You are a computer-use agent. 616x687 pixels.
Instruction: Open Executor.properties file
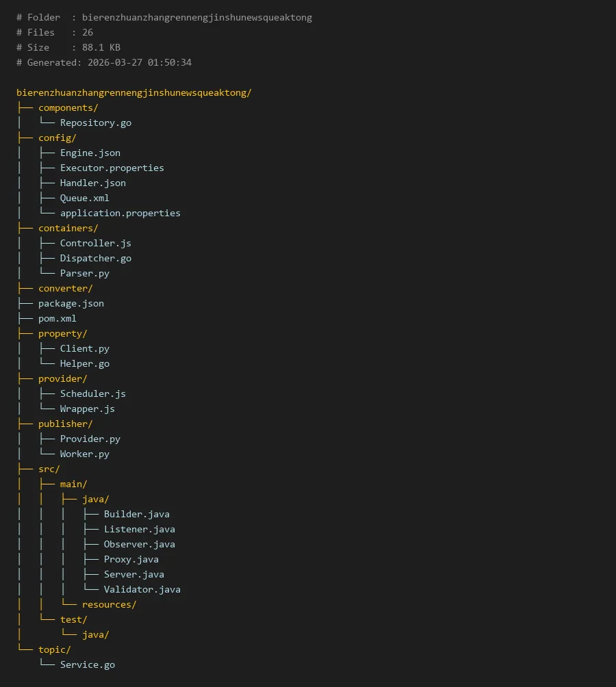(112, 168)
